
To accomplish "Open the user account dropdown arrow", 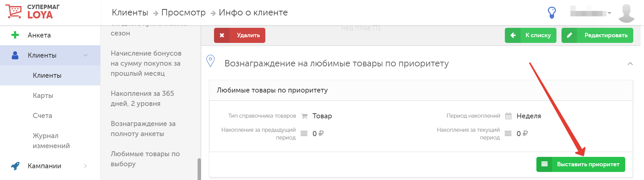I will 609,13.
